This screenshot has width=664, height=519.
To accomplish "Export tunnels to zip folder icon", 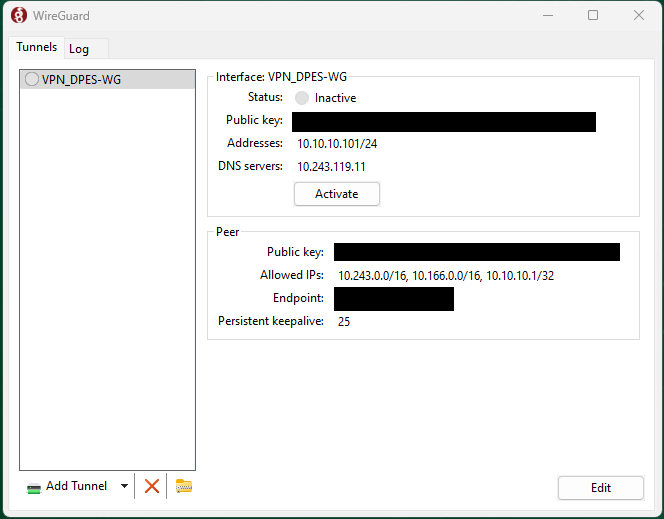I will [x=184, y=486].
